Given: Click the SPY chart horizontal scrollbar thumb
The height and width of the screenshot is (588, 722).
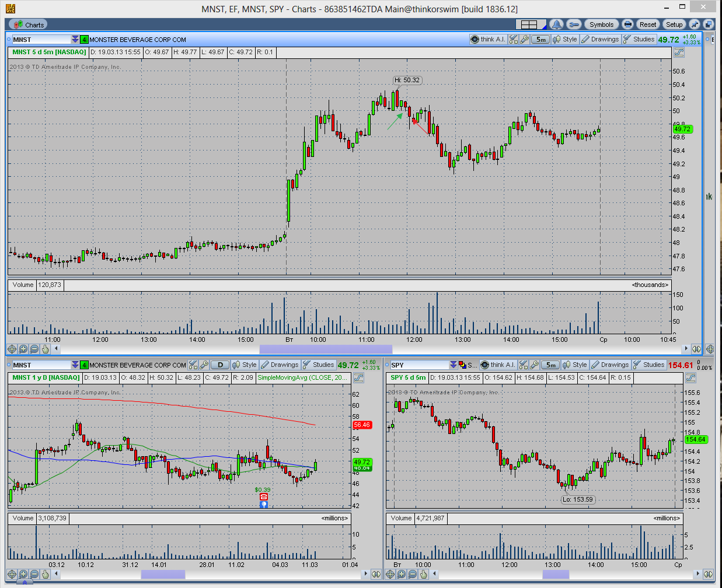Looking at the screenshot, I should pos(556,574).
